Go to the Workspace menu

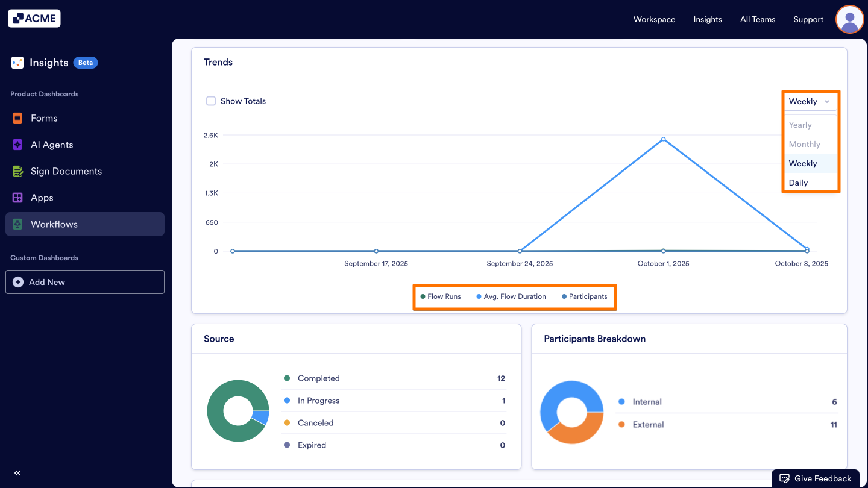pyautogui.click(x=654, y=19)
